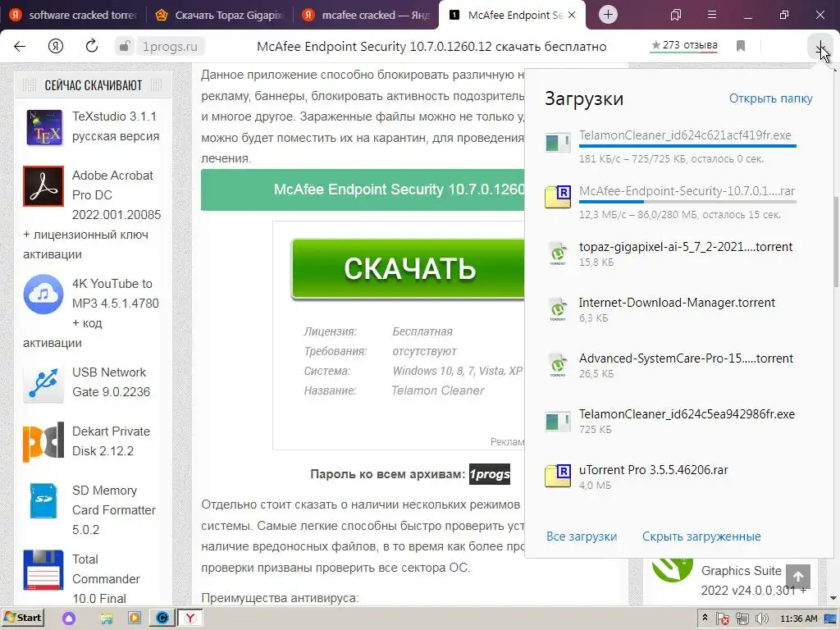840x630 pixels.
Task: Show hidden tray icons with the arrow
Action: (x=705, y=618)
